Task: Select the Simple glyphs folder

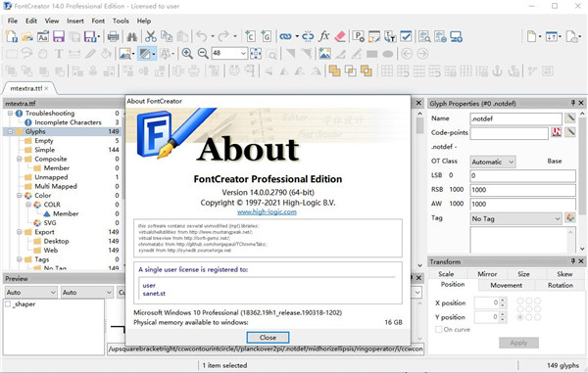Action: coord(45,150)
